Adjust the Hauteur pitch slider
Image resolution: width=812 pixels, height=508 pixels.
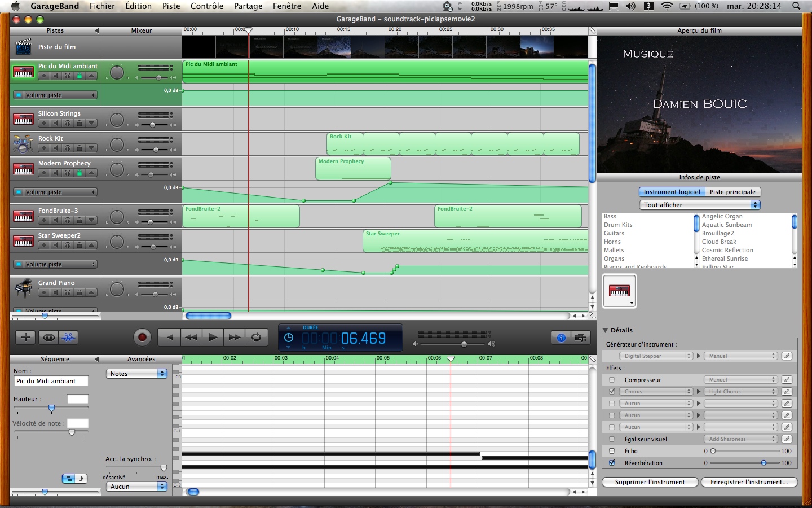point(51,408)
